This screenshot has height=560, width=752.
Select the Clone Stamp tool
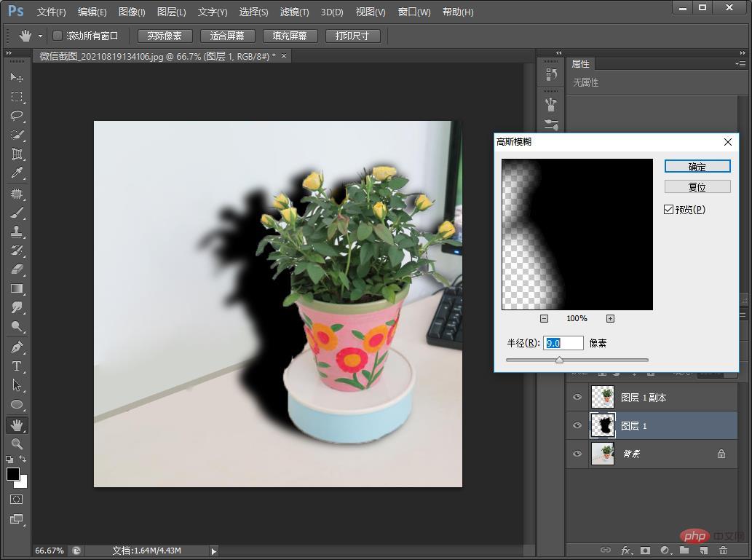click(x=17, y=232)
